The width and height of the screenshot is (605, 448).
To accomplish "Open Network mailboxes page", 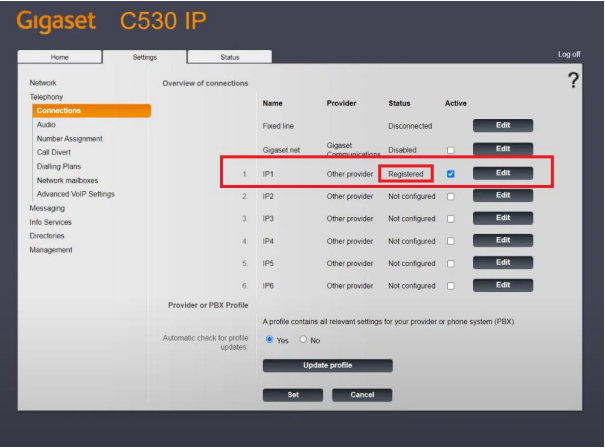I will pyautogui.click(x=67, y=180).
